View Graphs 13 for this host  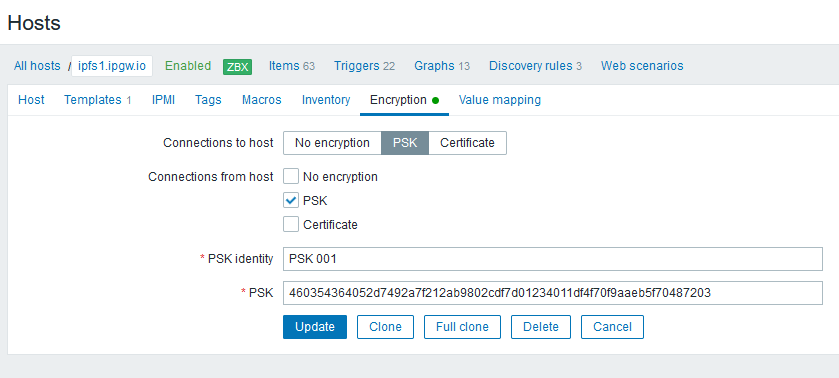442,66
